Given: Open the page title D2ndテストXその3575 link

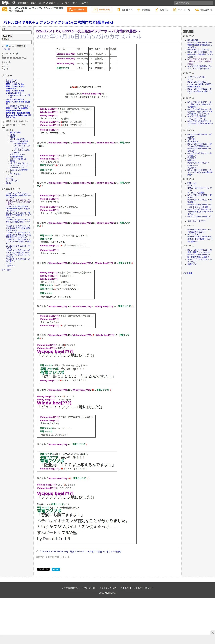Looking at the screenshot, I should 88,31.
